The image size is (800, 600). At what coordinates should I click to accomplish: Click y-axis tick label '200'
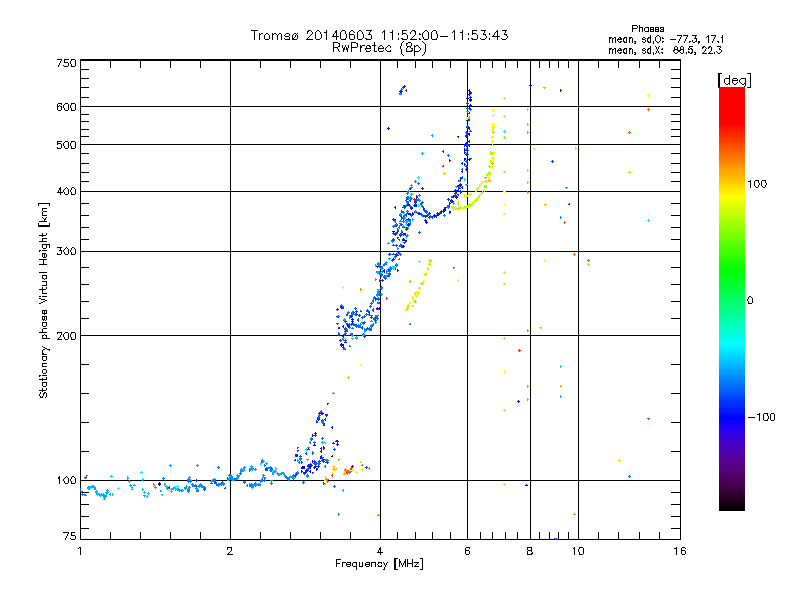click(x=66, y=336)
